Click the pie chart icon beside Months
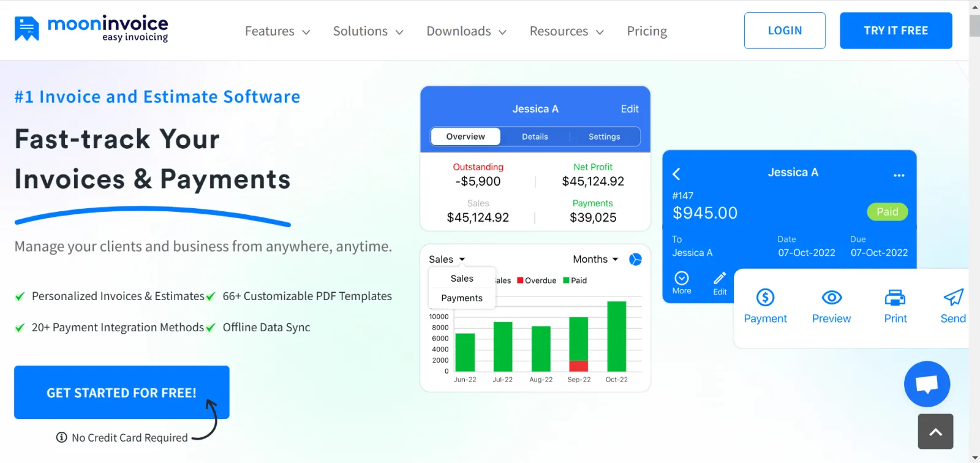Viewport: 980px width, 463px height. point(636,260)
